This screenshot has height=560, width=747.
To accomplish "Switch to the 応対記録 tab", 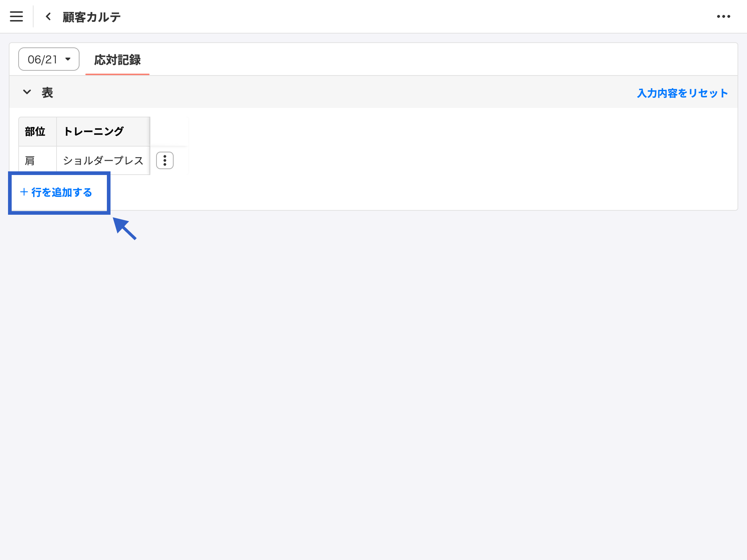I will [x=117, y=60].
